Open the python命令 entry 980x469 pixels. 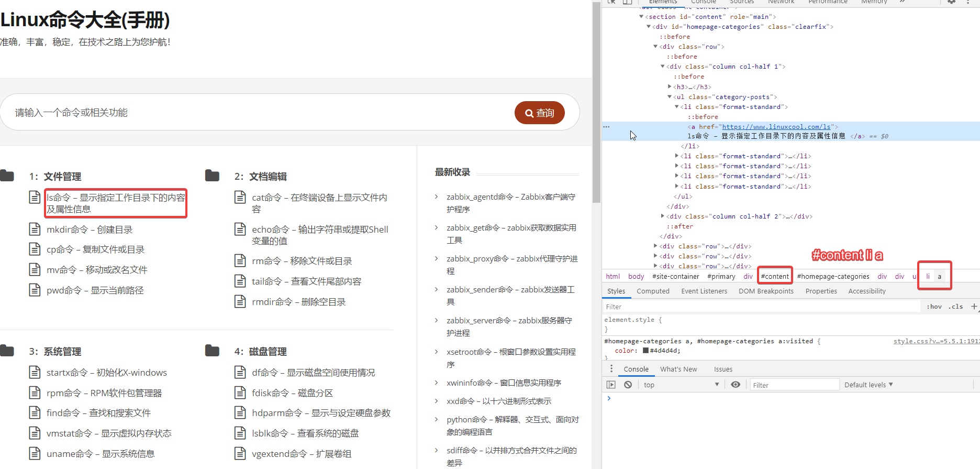[x=513, y=426]
